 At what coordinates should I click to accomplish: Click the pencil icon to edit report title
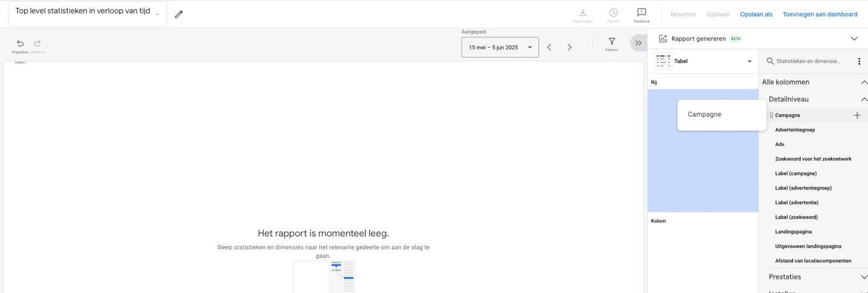178,15
